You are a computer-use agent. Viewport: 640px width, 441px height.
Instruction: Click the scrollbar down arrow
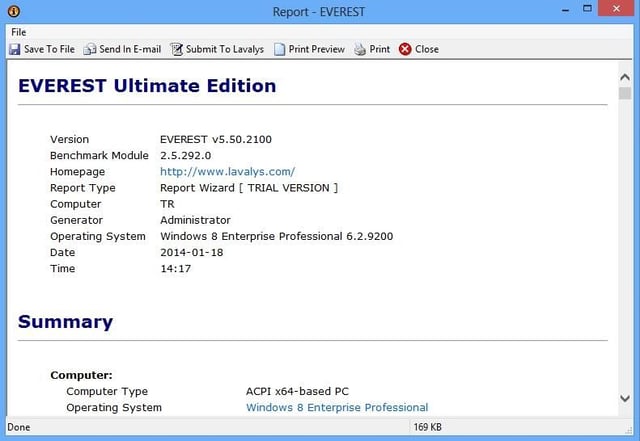[x=625, y=398]
